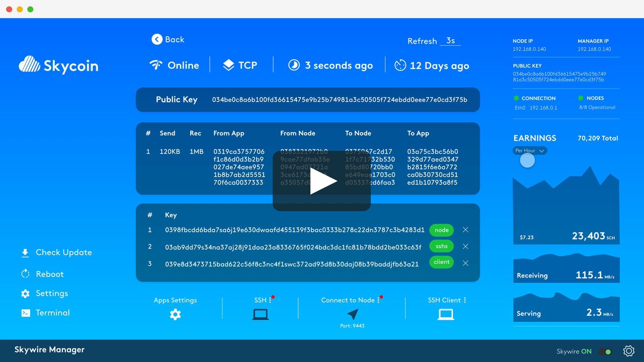The image size is (644, 362).
Task: Click the Connect to Node arrow icon
Action: [x=353, y=314]
